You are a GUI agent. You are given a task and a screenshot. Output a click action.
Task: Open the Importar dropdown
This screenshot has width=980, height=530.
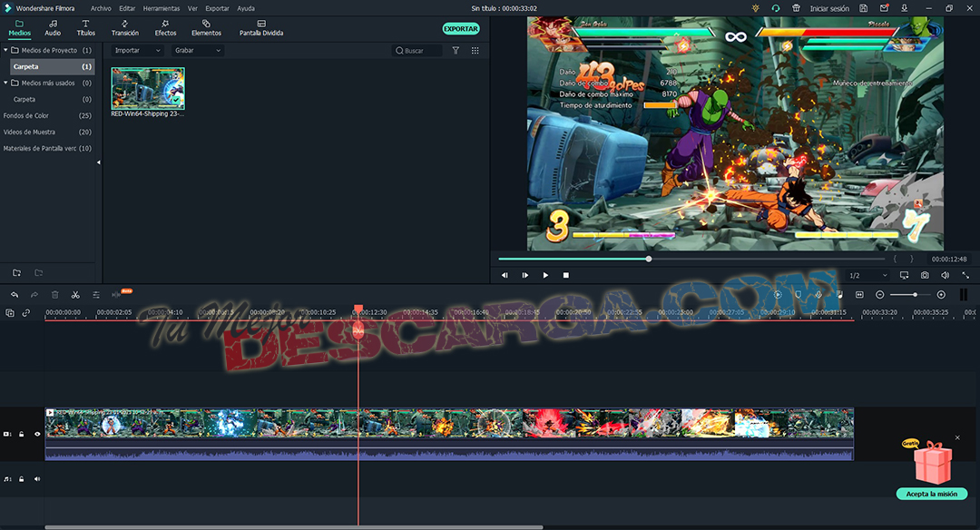point(138,50)
